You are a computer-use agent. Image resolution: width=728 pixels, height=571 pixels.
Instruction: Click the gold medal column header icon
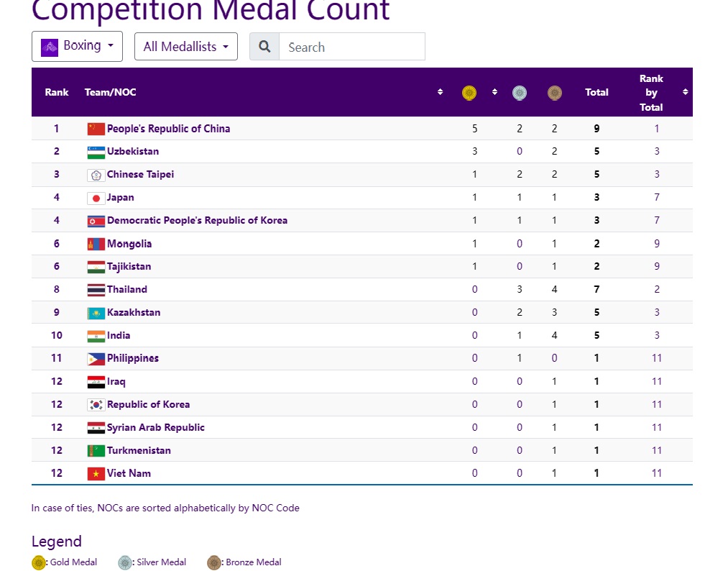(x=469, y=93)
